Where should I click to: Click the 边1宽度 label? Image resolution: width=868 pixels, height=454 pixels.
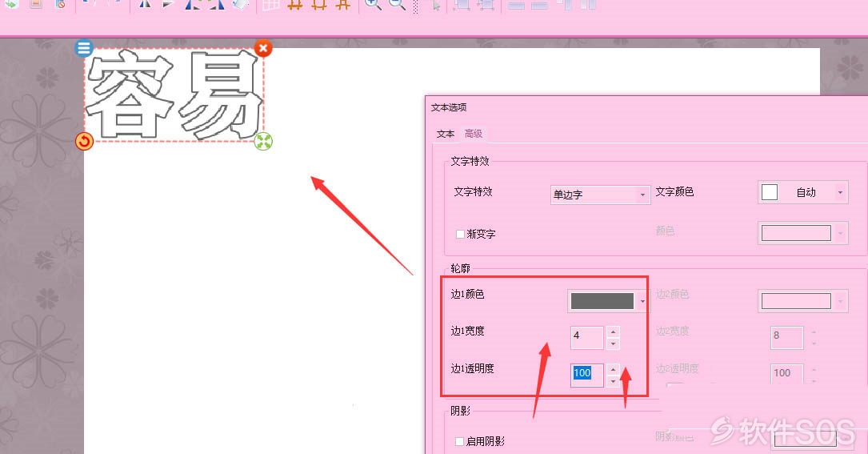467,331
